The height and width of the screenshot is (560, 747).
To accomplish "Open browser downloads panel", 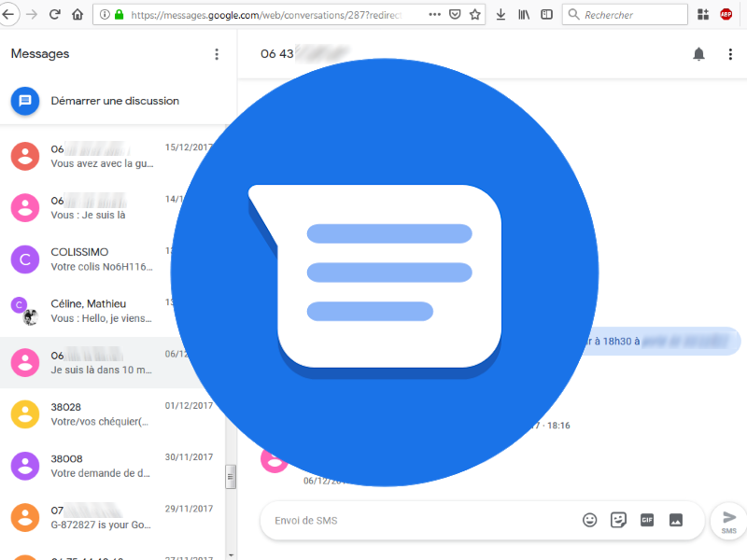I will click(501, 15).
